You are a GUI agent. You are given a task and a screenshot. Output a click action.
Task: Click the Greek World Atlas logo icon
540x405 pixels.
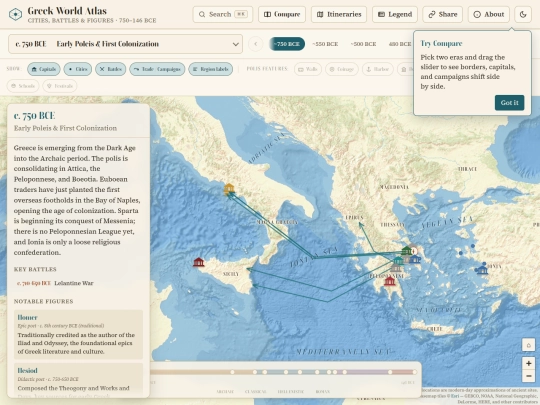(15, 14)
